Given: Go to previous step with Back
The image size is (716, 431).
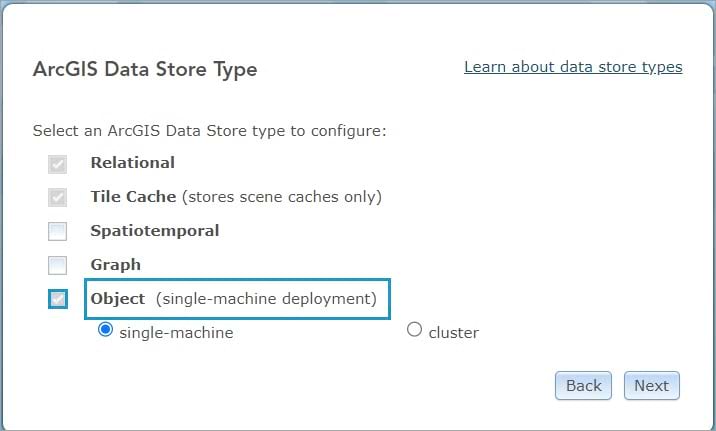Looking at the screenshot, I should click(x=583, y=385).
